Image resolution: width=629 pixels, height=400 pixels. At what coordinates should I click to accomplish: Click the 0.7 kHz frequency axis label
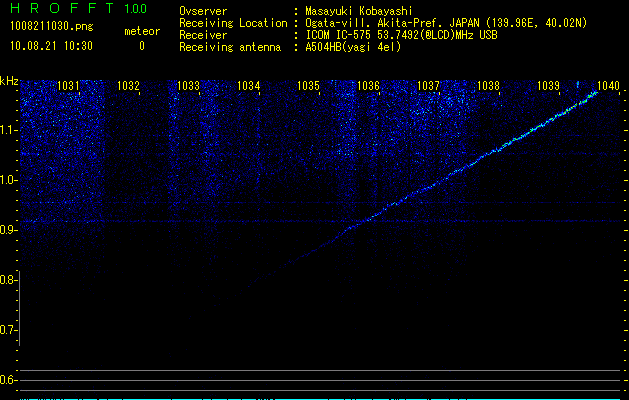8,330
